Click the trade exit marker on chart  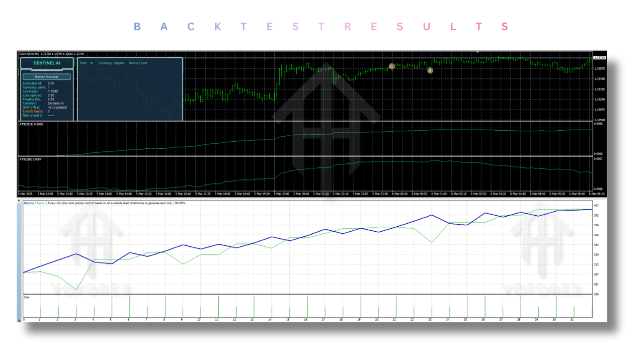430,70
